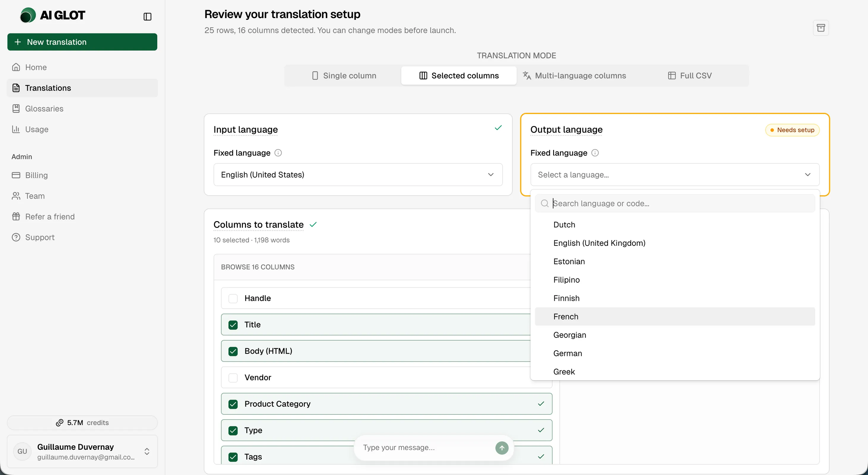Screen dimensions: 868x475
Task: Uncheck the Tags column checkbox
Action: click(x=233, y=457)
